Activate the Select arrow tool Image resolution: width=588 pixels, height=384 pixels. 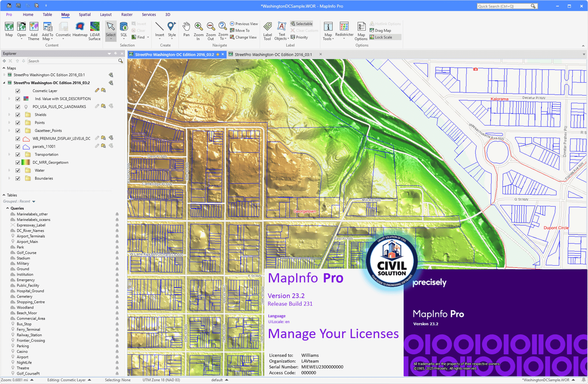point(111,31)
